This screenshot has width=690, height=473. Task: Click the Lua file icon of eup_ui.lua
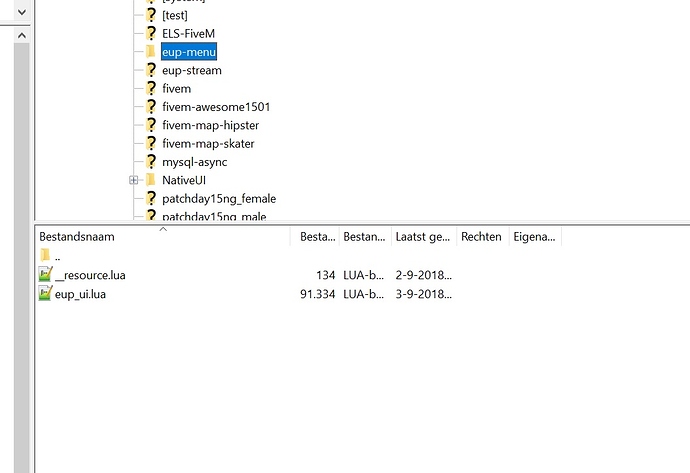pos(45,293)
